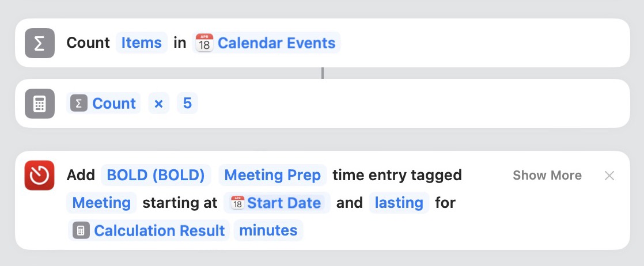The width and height of the screenshot is (644, 266).
Task: Edit the Meeting Prep description field
Action: pos(272,175)
